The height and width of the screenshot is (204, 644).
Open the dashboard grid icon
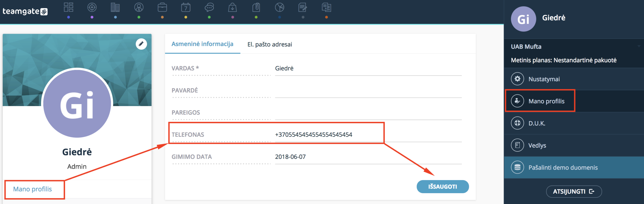[68, 7]
